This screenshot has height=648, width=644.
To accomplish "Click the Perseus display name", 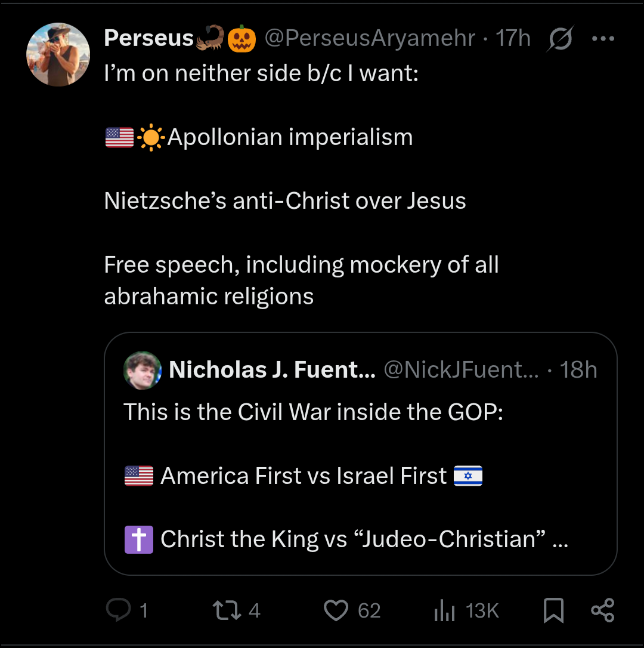I will [x=148, y=39].
